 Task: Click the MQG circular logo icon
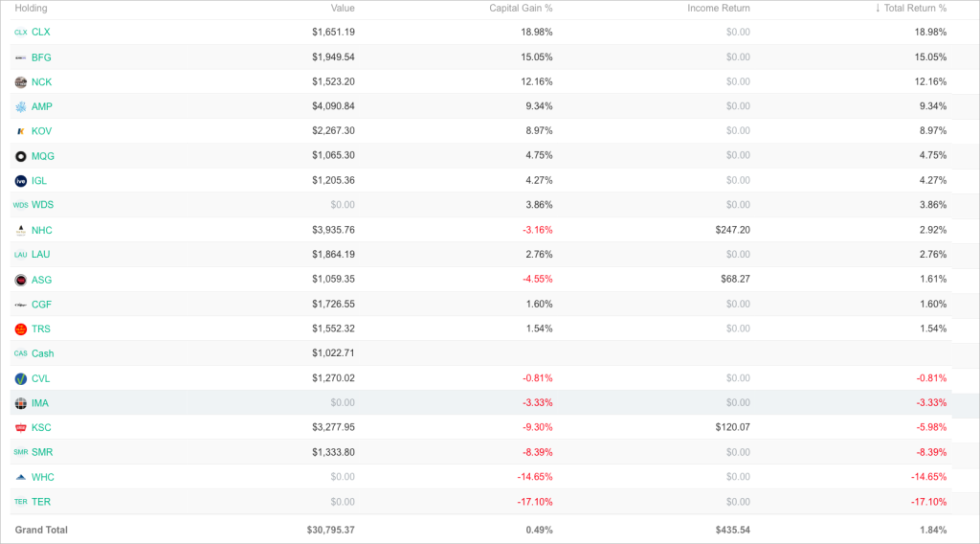[21, 156]
